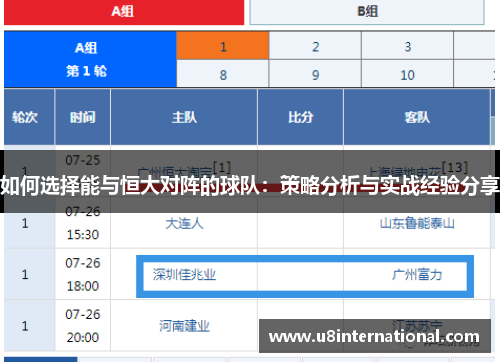The height and width of the screenshot is (362, 500).
Task: Select round 1 in round selector
Action: click(x=223, y=46)
